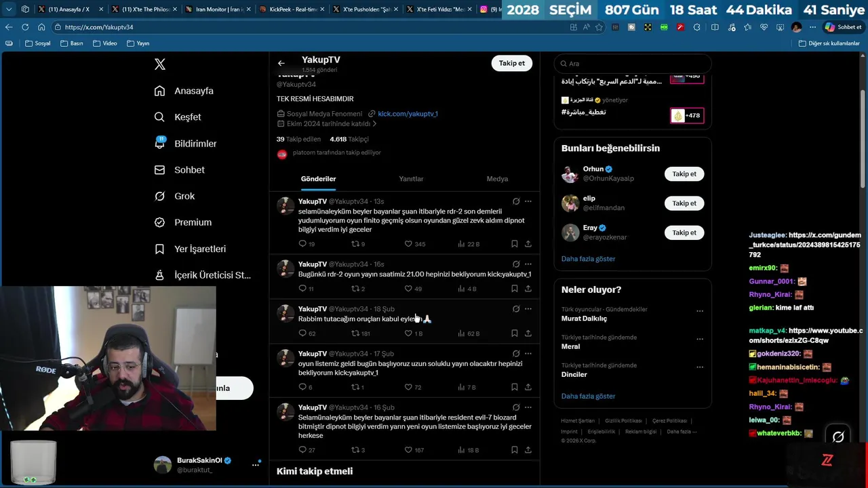The width and height of the screenshot is (868, 488).
Task: Repost the post with 181 reposts
Action: [360, 333]
